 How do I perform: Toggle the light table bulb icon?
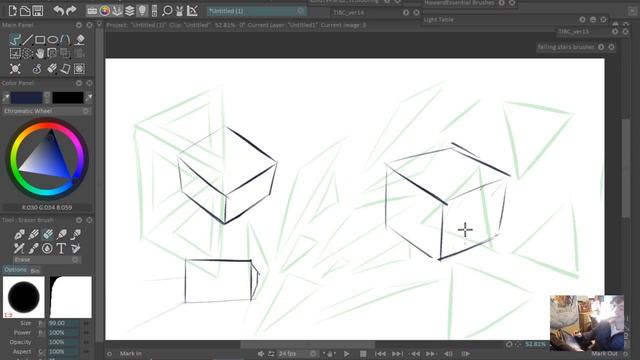click(142, 11)
